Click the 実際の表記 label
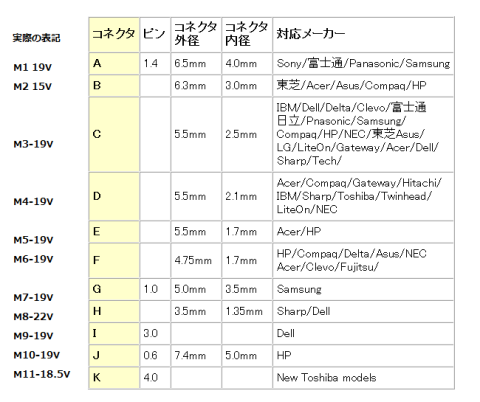This screenshot has width=480, height=402. 36,38
